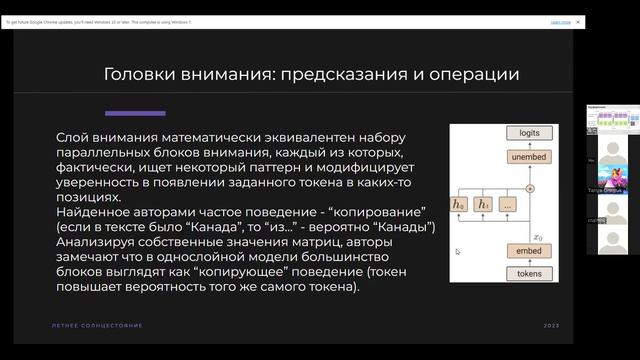
Task: Click the ellipsis head block in diagram
Action: 507,204
